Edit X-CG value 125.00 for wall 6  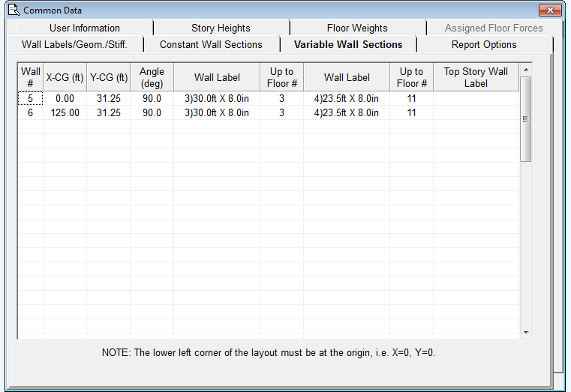click(x=65, y=113)
